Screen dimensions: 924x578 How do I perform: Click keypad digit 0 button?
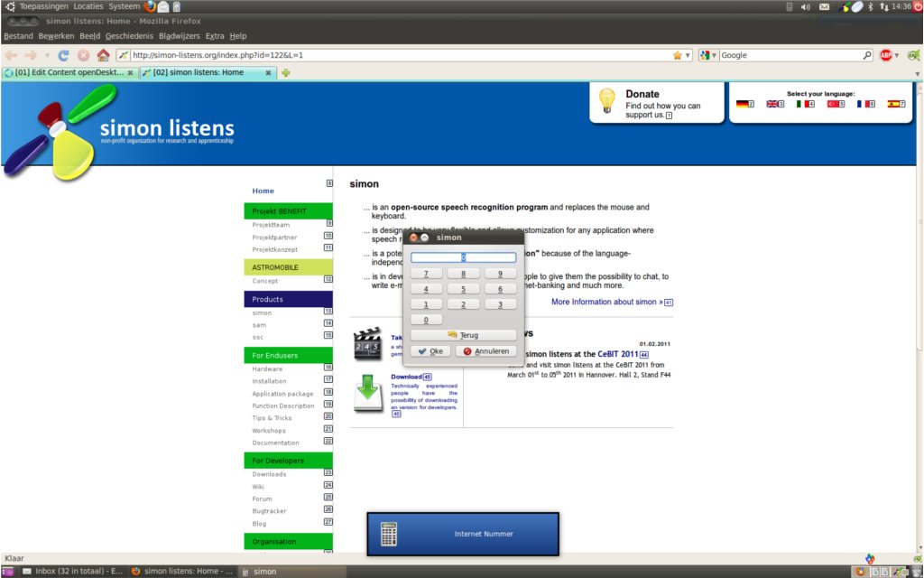click(x=426, y=320)
